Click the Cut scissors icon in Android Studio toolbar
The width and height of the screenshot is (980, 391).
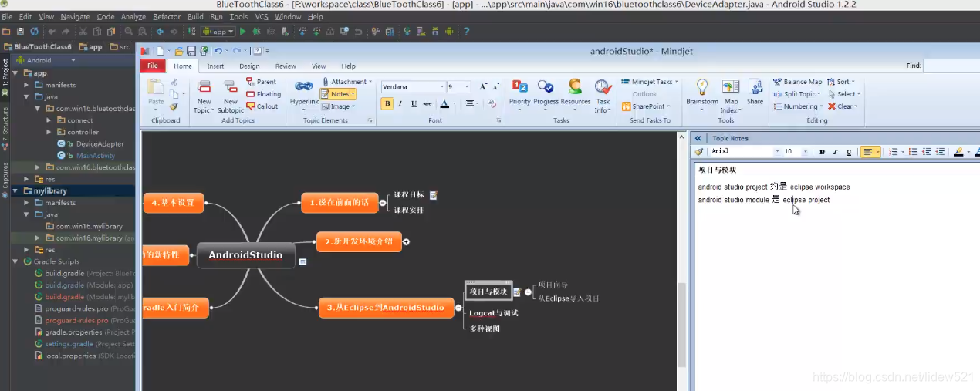(x=83, y=32)
